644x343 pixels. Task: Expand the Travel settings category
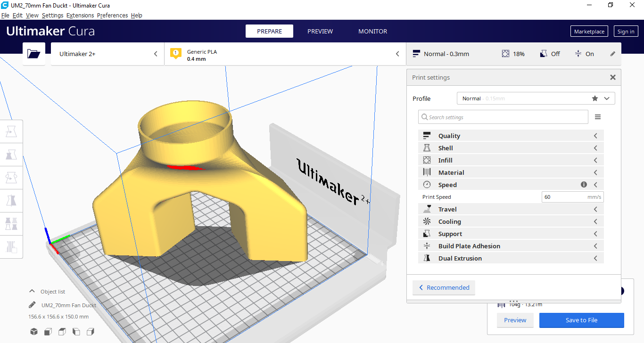click(x=511, y=209)
